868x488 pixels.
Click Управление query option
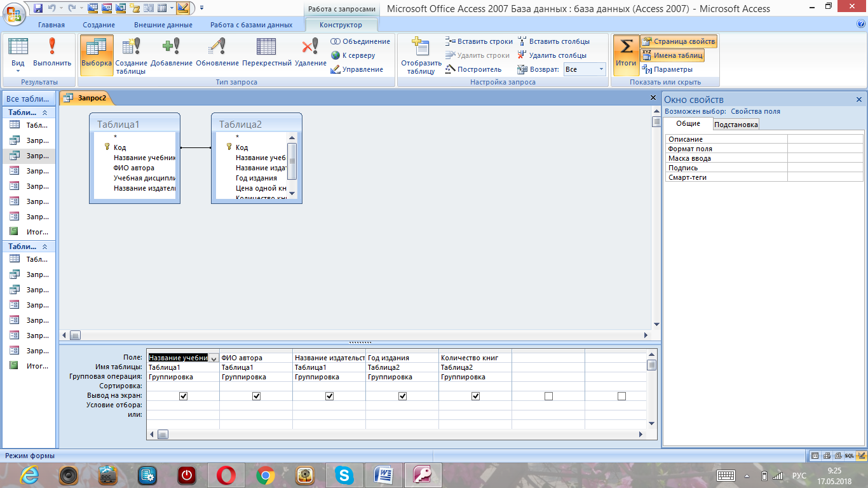pos(356,69)
